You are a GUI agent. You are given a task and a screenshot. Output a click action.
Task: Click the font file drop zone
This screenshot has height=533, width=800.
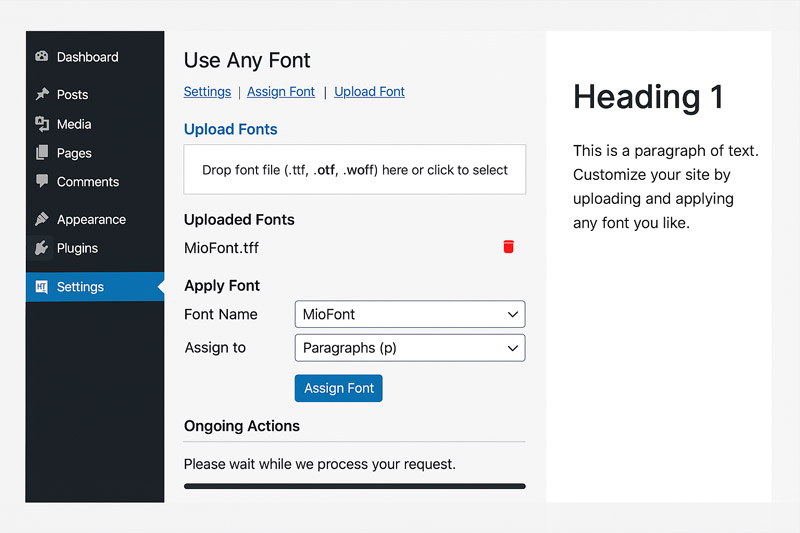point(355,169)
